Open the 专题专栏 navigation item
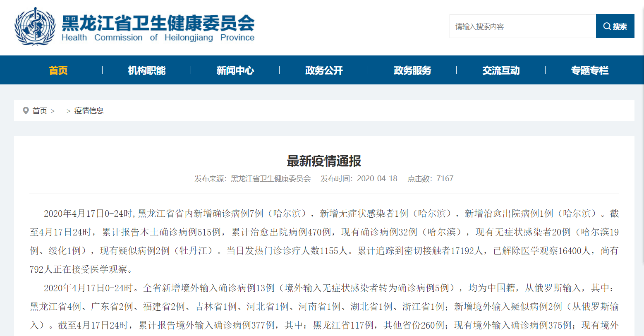 pos(589,70)
